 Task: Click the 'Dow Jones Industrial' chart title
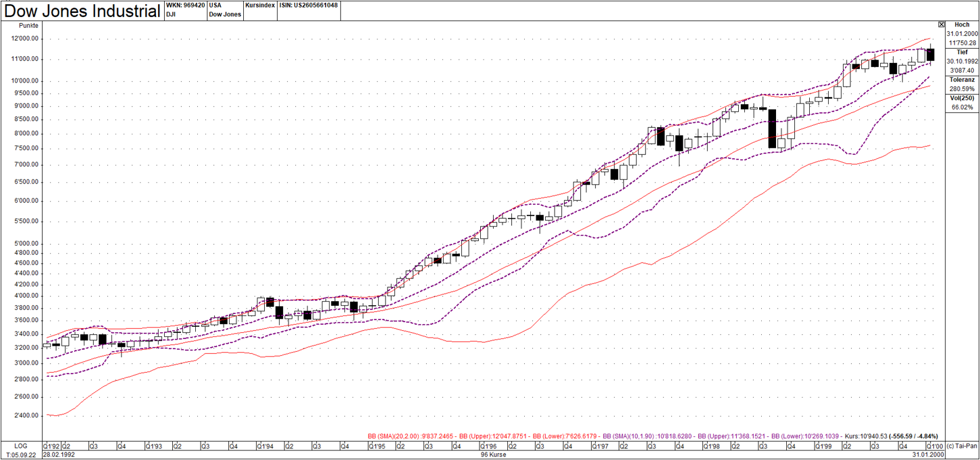[x=82, y=10]
